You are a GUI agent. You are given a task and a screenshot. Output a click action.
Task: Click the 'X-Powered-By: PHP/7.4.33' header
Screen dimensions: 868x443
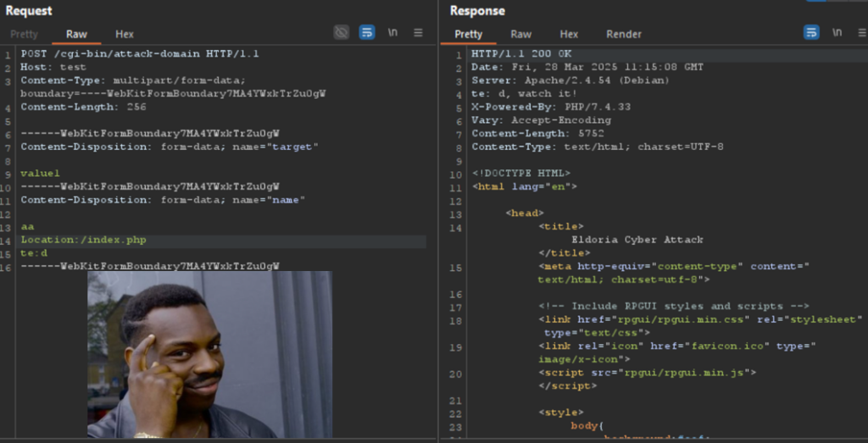[x=551, y=108]
